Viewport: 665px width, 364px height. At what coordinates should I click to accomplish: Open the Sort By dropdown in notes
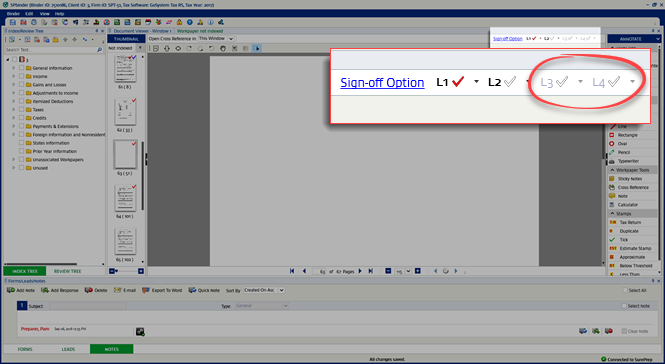282,290
